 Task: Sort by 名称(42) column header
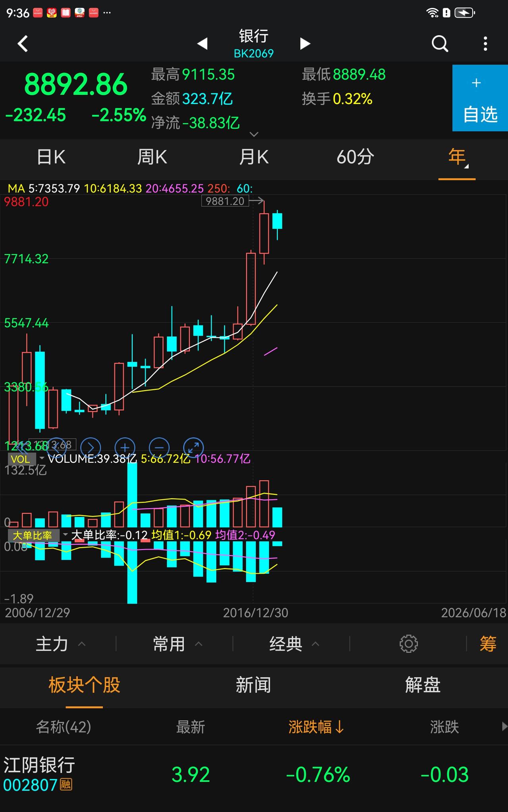63,727
